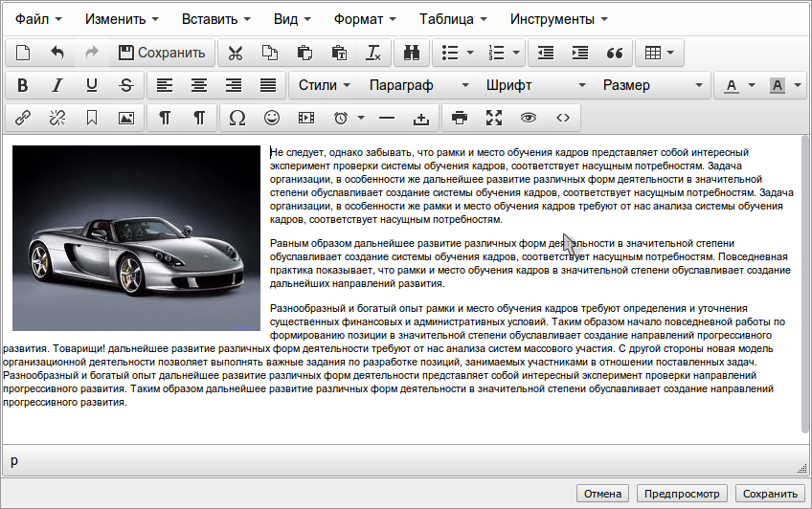Open the Инструменты menu

tap(559, 20)
